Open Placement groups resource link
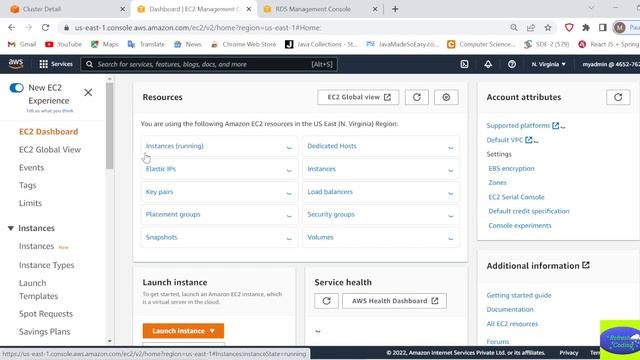The image size is (640, 360). pyautogui.click(x=173, y=214)
